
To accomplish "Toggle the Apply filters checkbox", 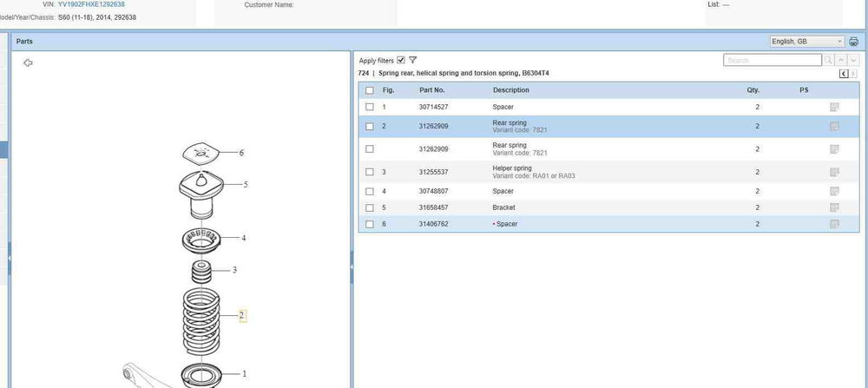I will 400,61.
